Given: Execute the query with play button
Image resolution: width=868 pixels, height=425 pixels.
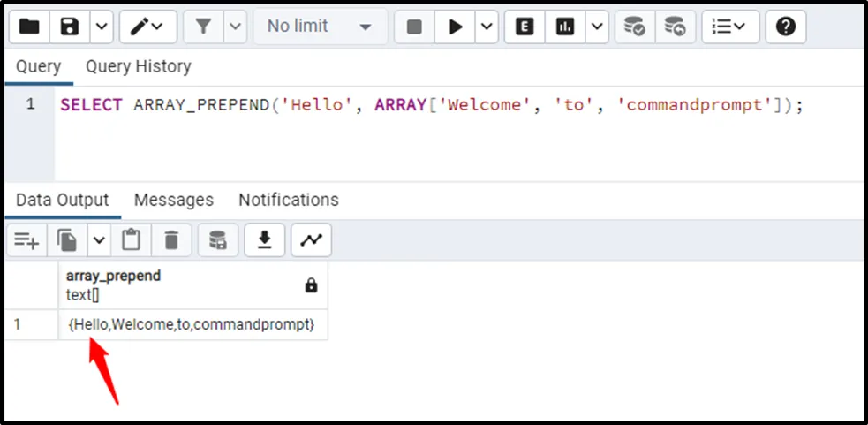Looking at the screenshot, I should tap(456, 27).
